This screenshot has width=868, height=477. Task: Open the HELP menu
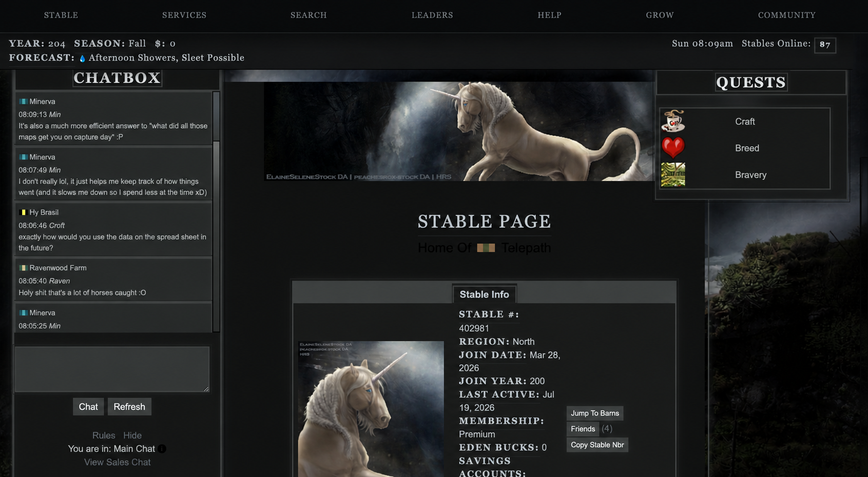[x=549, y=15]
